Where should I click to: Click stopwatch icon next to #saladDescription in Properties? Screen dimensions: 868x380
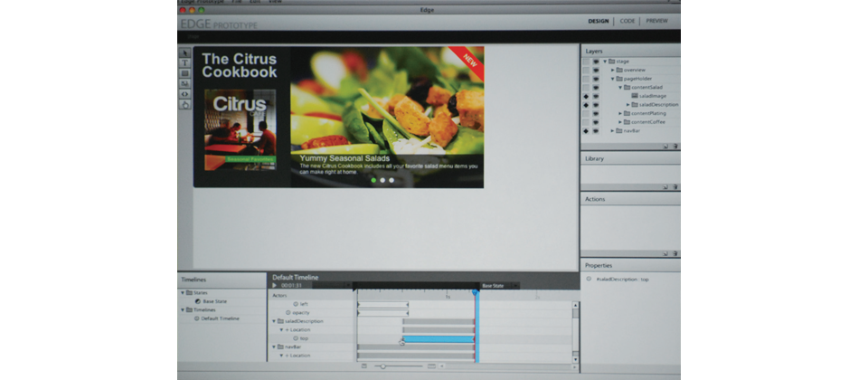pos(589,280)
